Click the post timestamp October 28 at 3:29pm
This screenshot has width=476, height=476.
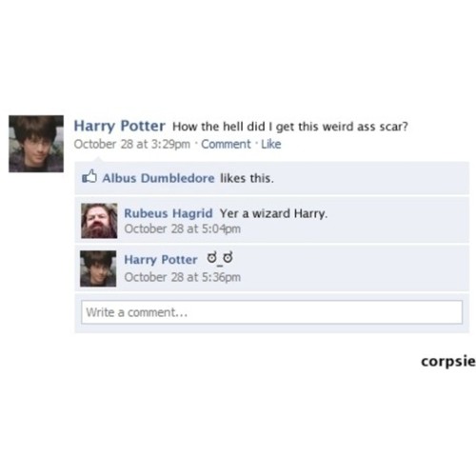click(132, 144)
